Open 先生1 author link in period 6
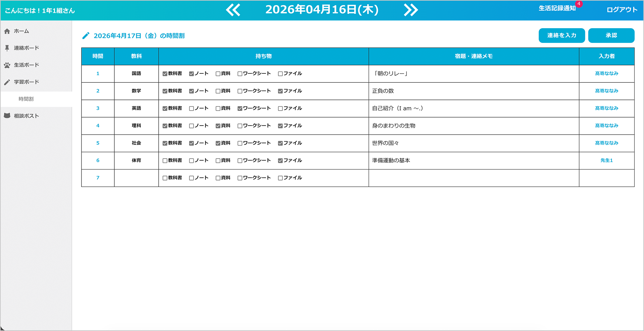The width and height of the screenshot is (644, 331). [606, 160]
